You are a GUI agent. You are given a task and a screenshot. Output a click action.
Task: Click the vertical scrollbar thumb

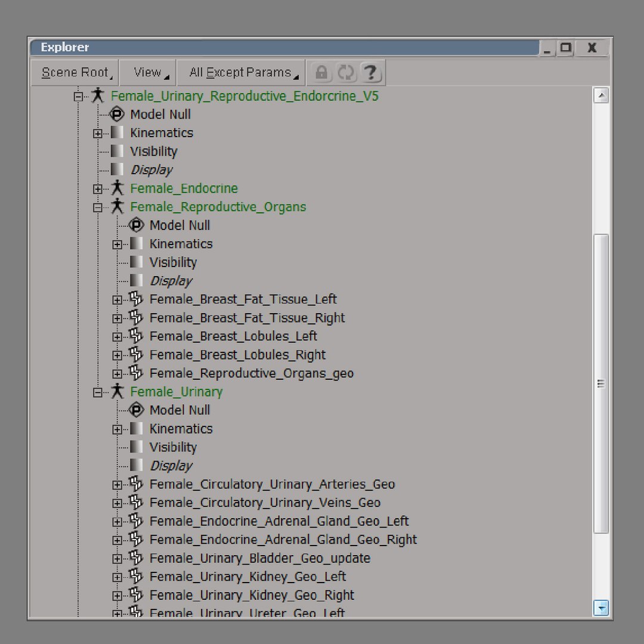(601, 383)
